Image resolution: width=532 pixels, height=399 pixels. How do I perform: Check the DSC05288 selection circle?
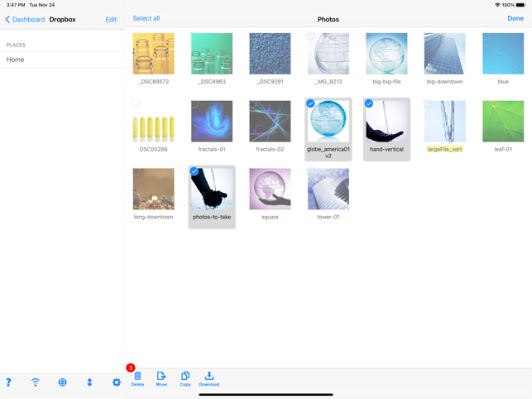pyautogui.click(x=136, y=103)
